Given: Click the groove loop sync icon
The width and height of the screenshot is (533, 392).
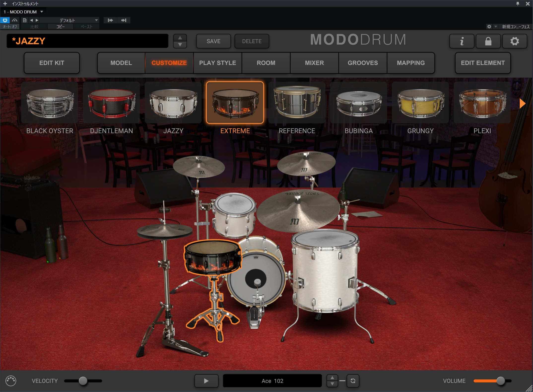Looking at the screenshot, I should (353, 381).
